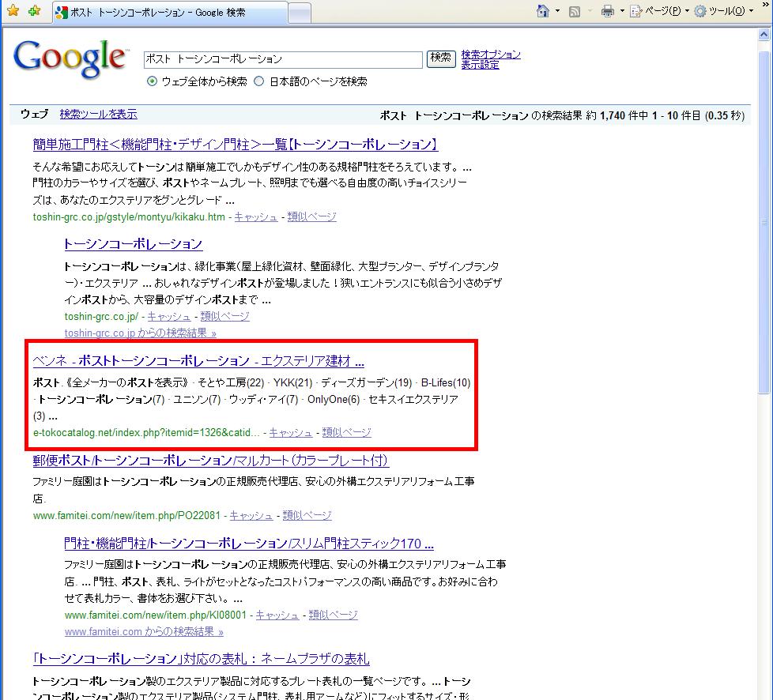This screenshot has width=773, height=700.
Task: Switch to the Google 検索 tab
Action: 166,13
